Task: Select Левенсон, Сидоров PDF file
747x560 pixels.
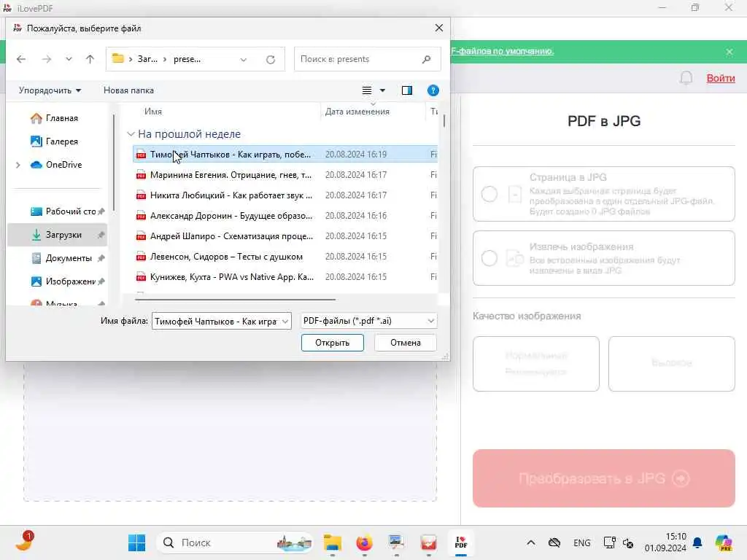Action: coord(285,257)
